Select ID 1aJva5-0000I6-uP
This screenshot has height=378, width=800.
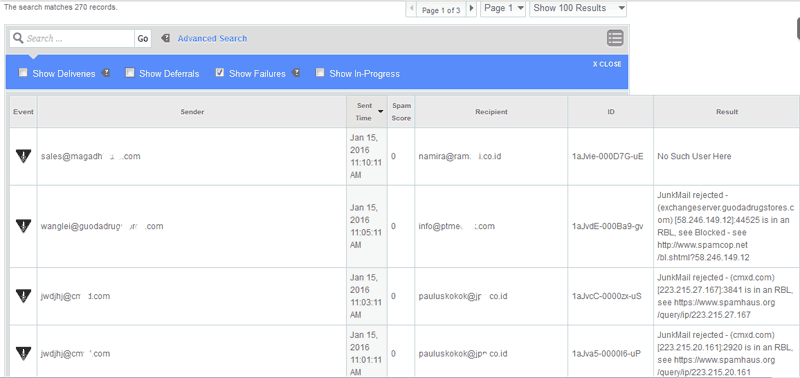tap(607, 354)
